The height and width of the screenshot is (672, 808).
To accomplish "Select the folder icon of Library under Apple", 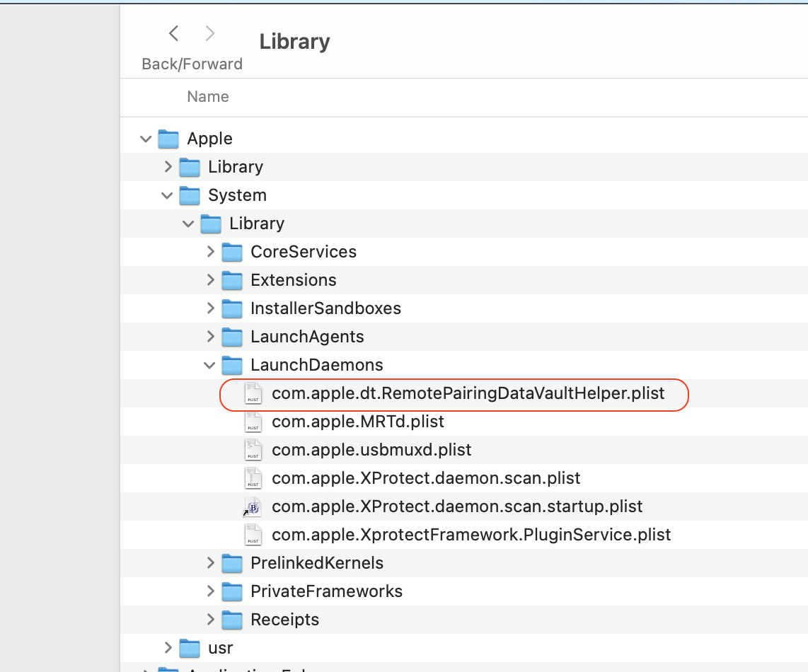I will coord(190,167).
